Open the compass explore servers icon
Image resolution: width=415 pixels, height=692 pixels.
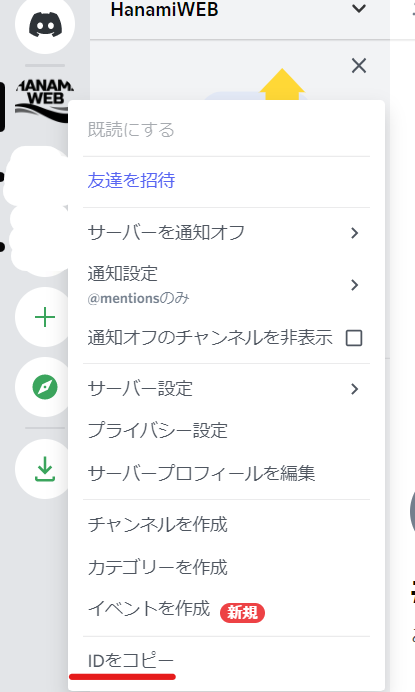tap(45, 387)
